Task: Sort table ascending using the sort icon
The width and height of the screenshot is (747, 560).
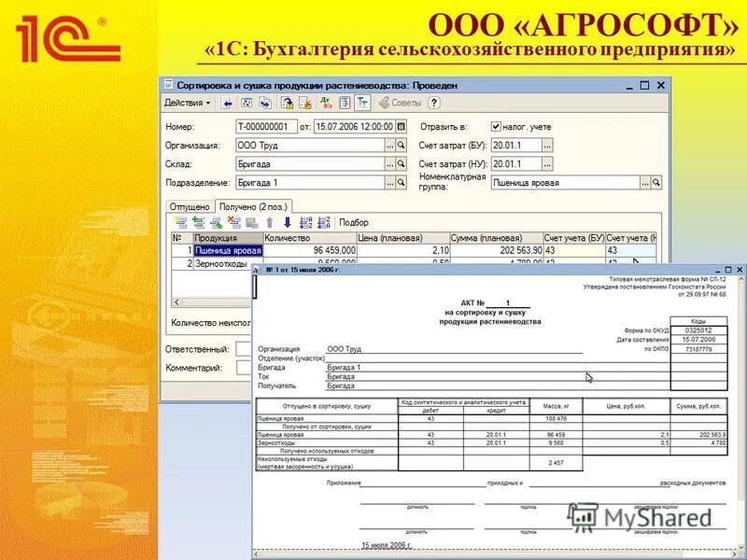Action: point(305,221)
